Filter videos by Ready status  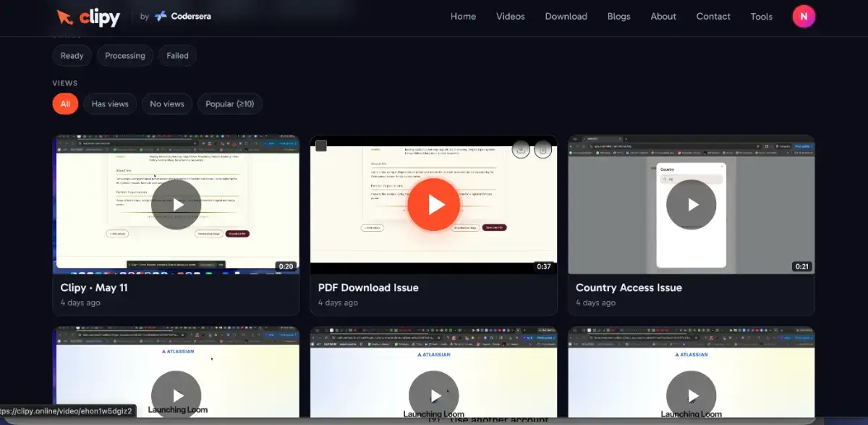(x=72, y=56)
